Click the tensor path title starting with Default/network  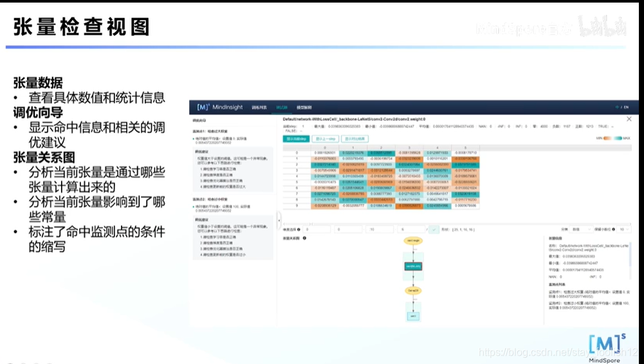pyautogui.click(x=354, y=119)
